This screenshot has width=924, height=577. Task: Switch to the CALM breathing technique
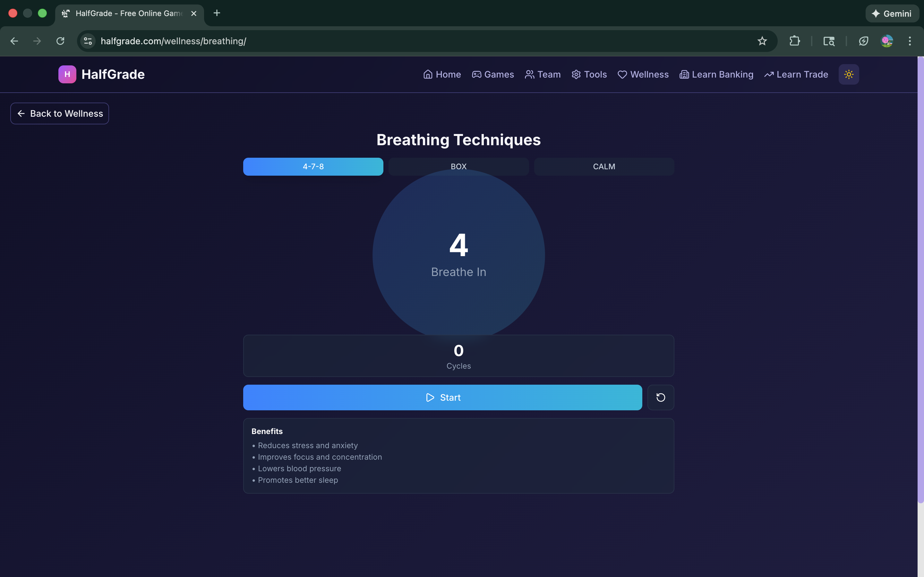tap(604, 166)
